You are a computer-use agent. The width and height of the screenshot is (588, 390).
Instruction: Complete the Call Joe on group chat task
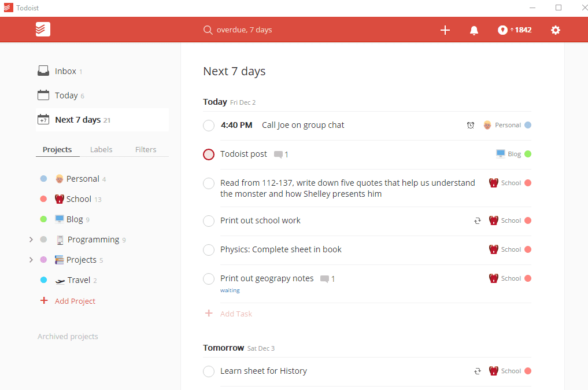pos(209,126)
